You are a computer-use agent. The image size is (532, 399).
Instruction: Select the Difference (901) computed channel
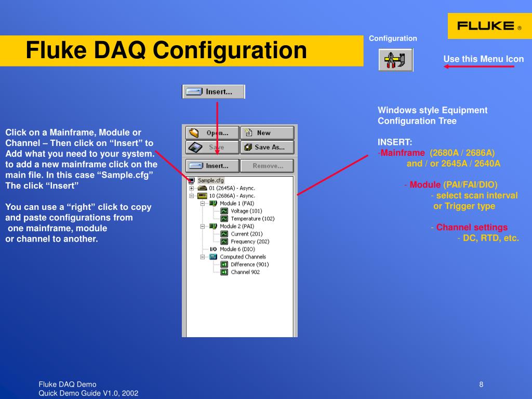click(250, 264)
